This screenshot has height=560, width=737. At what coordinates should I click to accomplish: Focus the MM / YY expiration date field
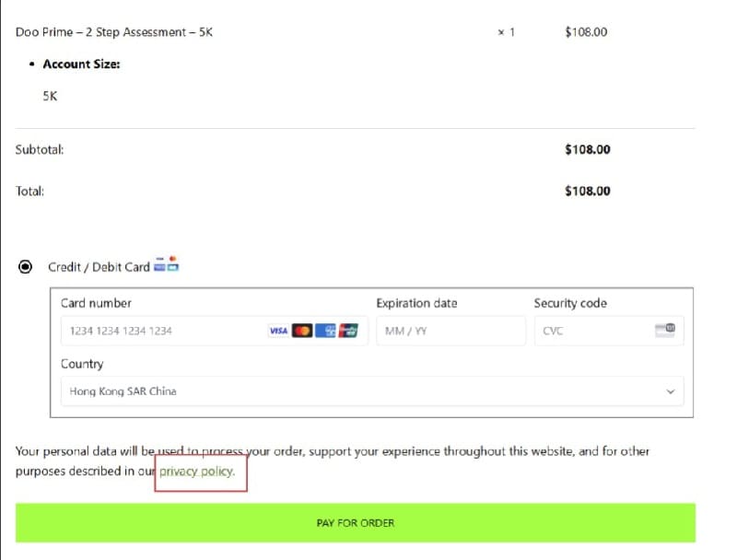pos(450,331)
